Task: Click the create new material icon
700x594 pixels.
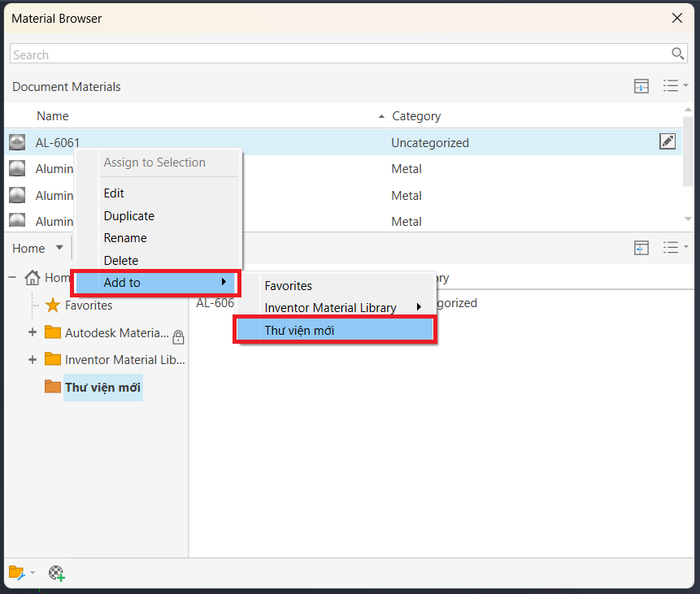Action: coord(57,573)
